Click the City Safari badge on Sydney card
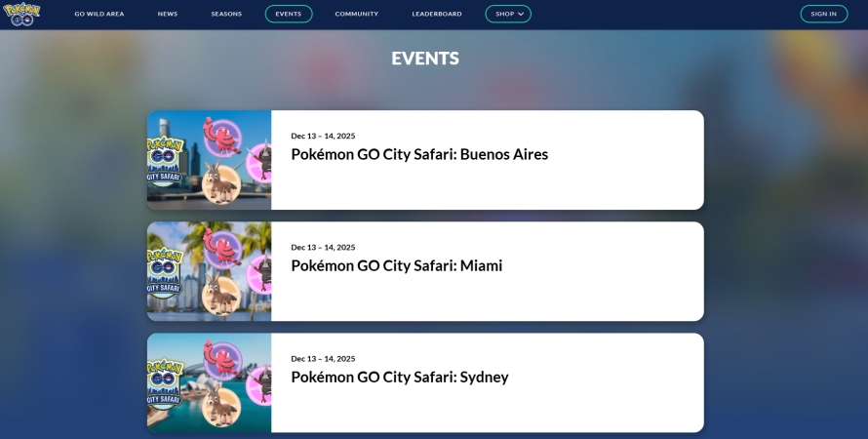 click(x=164, y=383)
